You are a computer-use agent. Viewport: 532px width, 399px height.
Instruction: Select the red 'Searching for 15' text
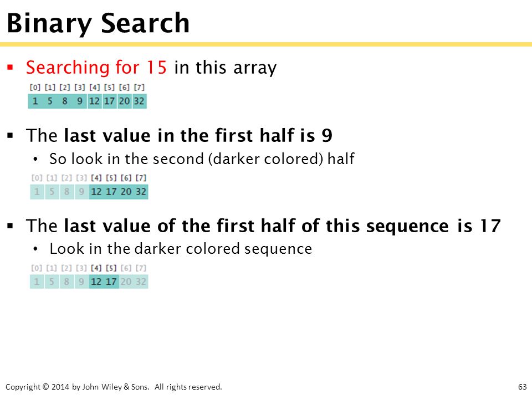click(x=96, y=67)
